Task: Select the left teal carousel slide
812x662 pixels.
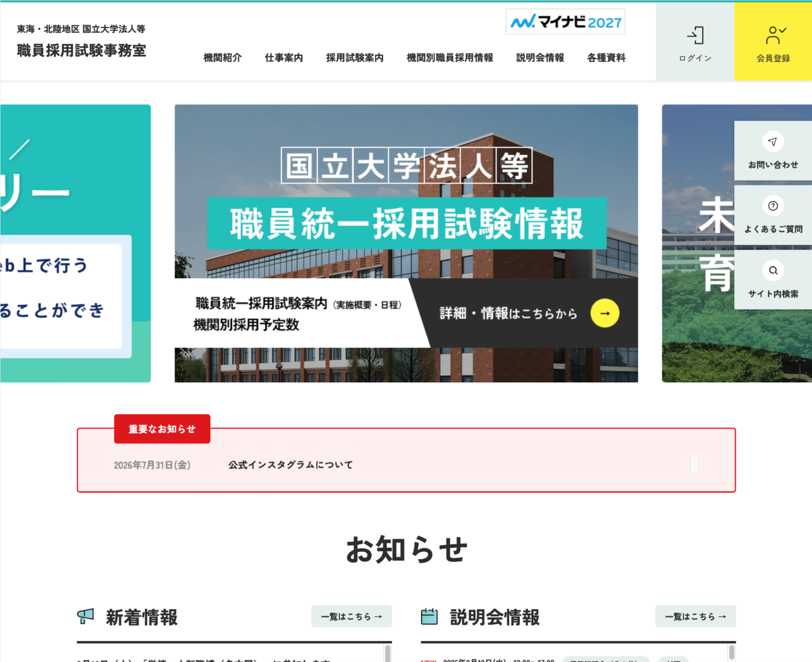Action: click(75, 243)
